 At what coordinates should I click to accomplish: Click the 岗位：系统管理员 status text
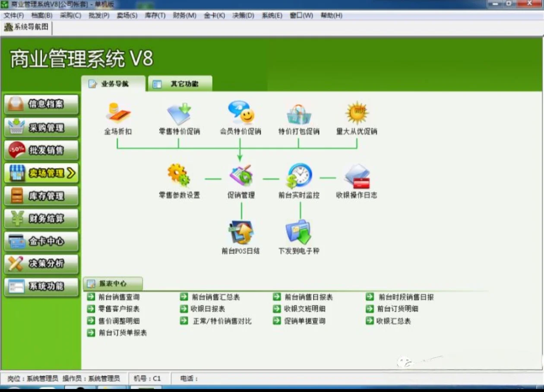coord(33,378)
